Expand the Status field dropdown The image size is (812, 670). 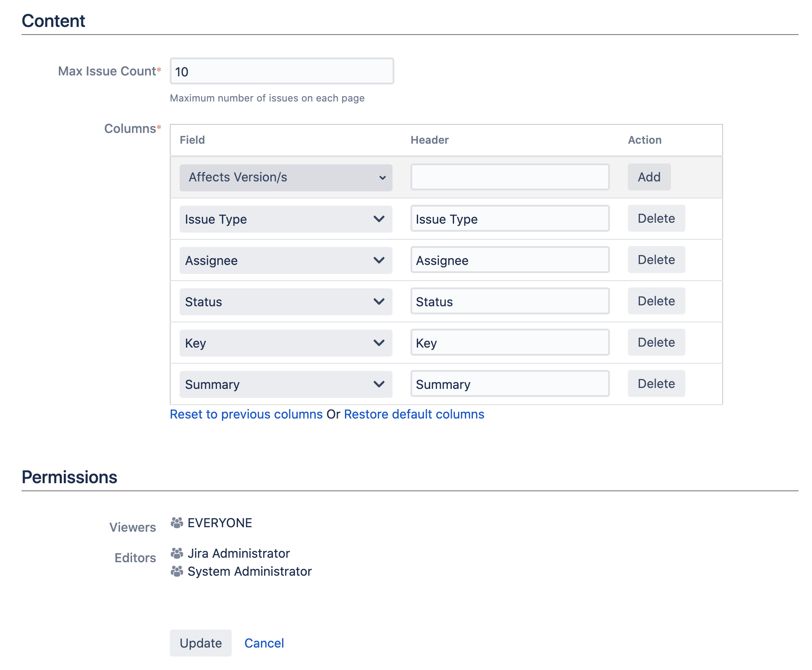tap(286, 302)
